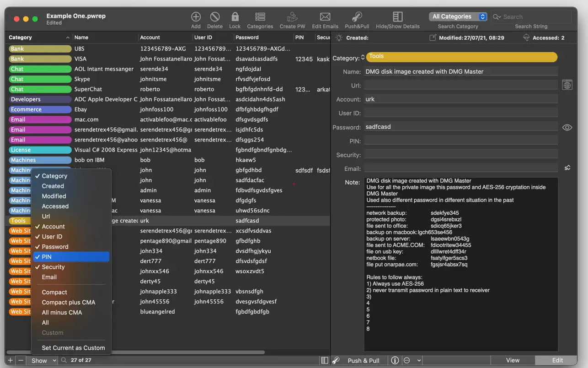This screenshot has height=368, width=588.
Task: Open Edit Emails from the toolbar
Action: tap(325, 17)
